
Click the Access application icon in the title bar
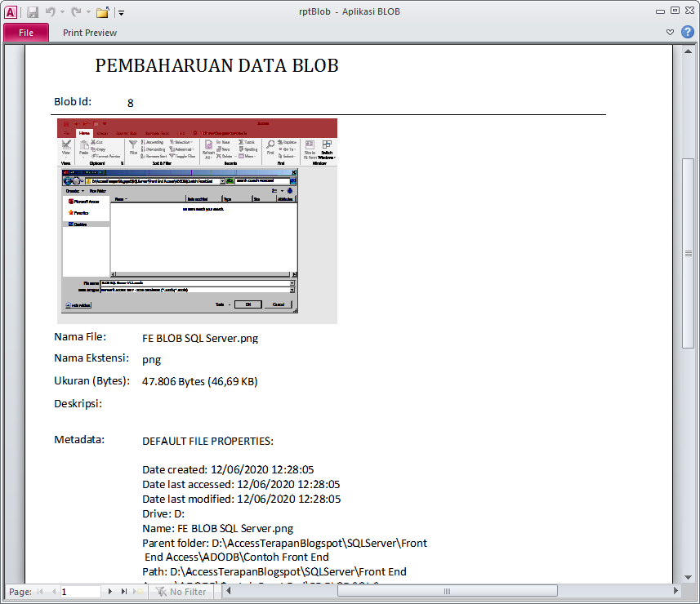tap(11, 11)
